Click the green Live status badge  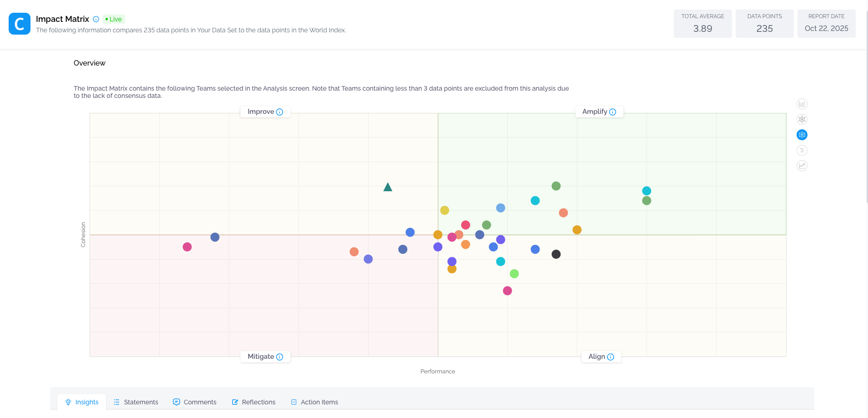[114, 19]
